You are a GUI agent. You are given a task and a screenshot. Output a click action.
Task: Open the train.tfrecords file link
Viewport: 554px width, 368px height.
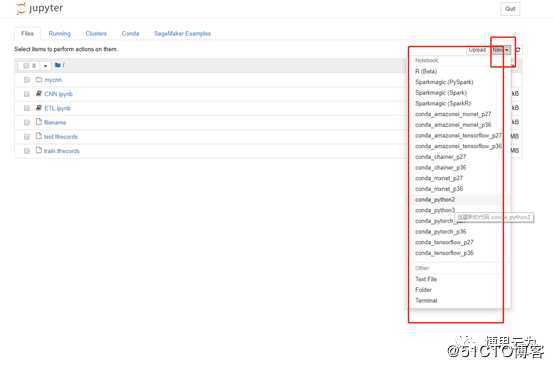pos(61,151)
